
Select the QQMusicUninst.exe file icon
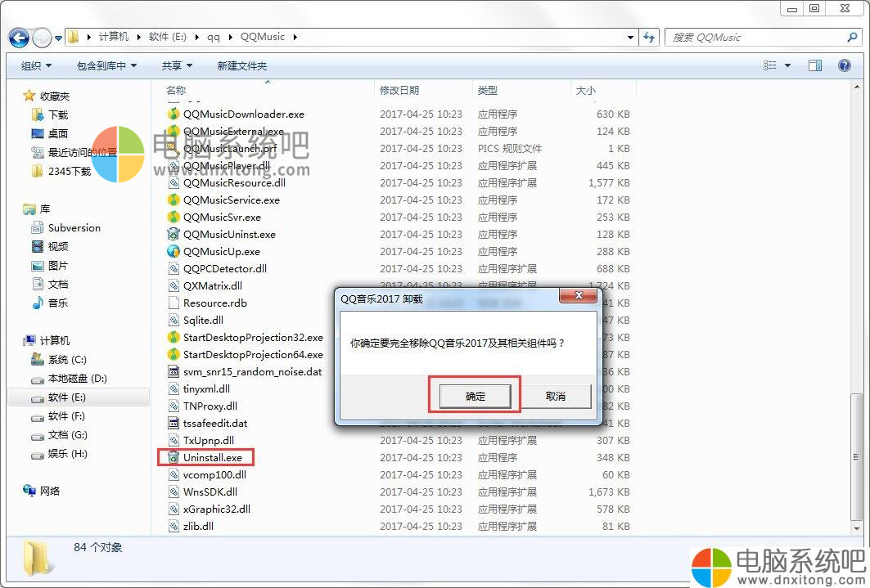point(174,235)
